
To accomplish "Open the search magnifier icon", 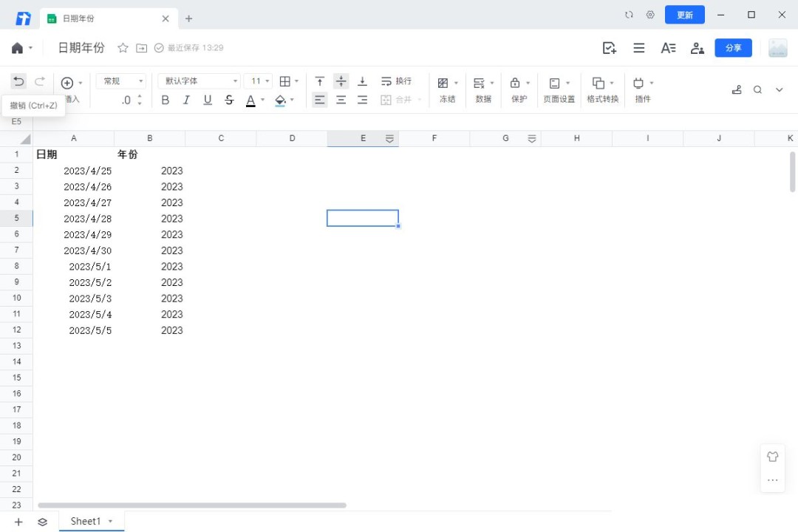I will [757, 89].
